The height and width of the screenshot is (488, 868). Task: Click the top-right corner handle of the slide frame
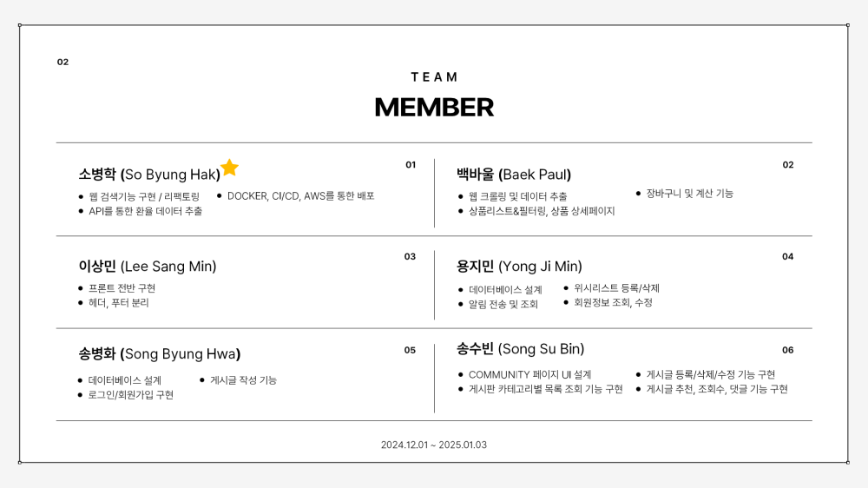[848, 25]
